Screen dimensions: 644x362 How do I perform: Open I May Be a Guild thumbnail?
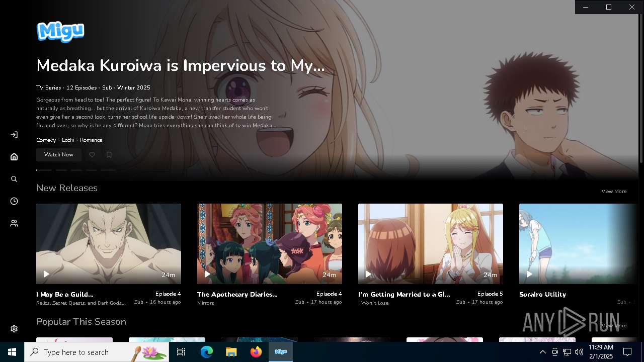point(109,244)
